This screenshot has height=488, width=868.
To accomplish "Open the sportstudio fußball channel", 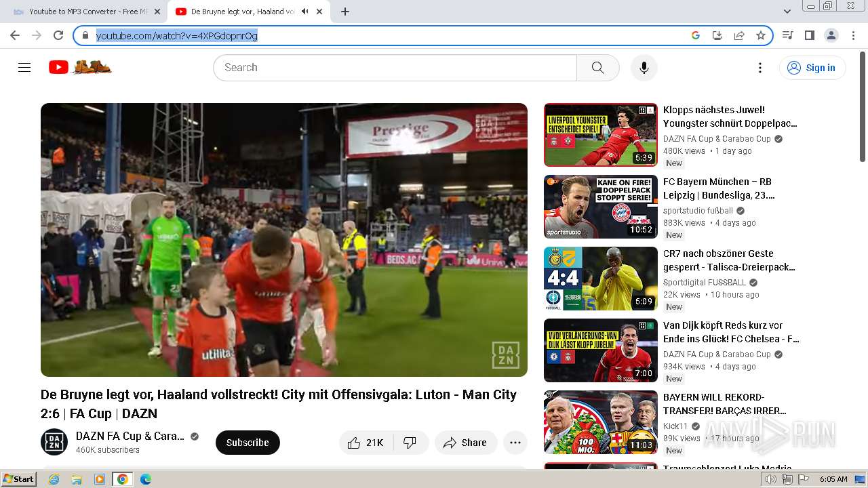I will 698,211.
